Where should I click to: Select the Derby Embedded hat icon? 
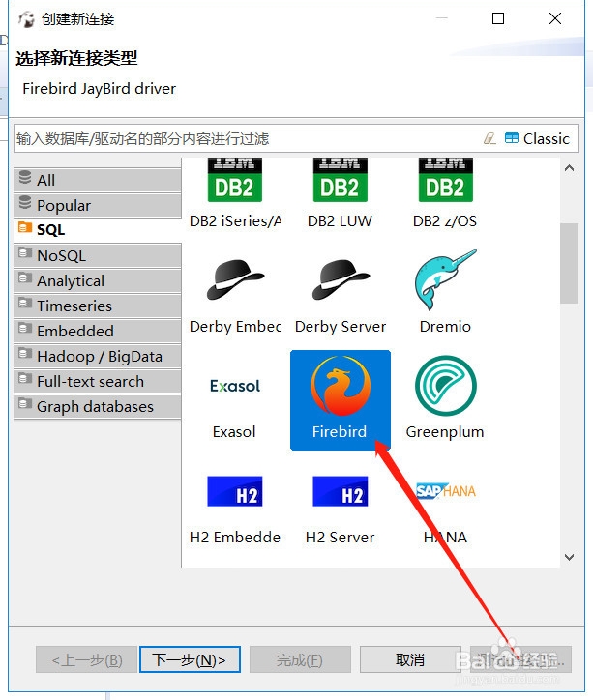point(235,279)
